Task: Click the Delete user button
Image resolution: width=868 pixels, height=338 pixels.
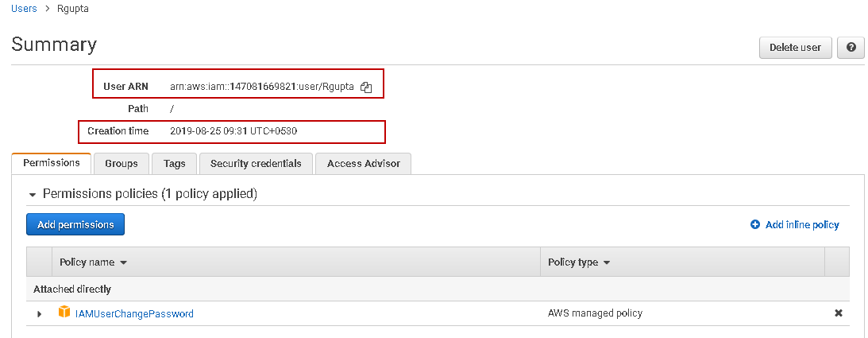Action: pos(795,48)
